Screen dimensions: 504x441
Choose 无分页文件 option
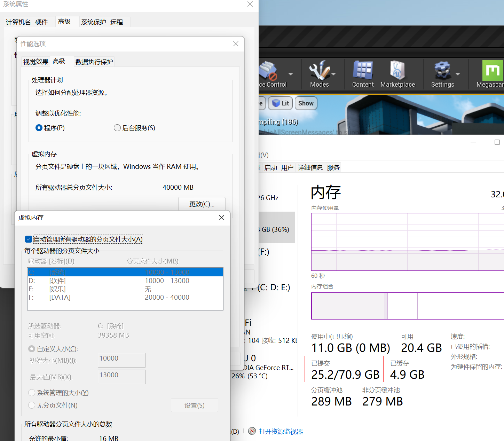point(32,405)
